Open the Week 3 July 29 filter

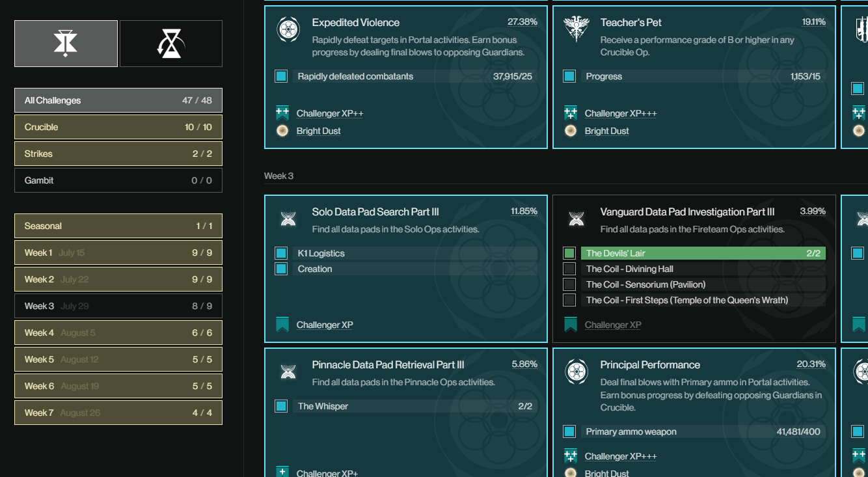tap(118, 306)
